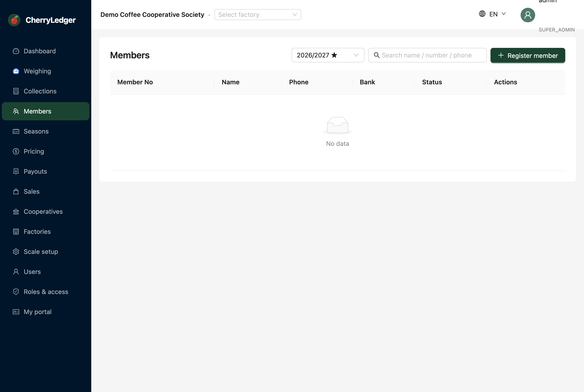This screenshot has height=392, width=584.
Task: Open the Pricing section
Action: pos(46,151)
